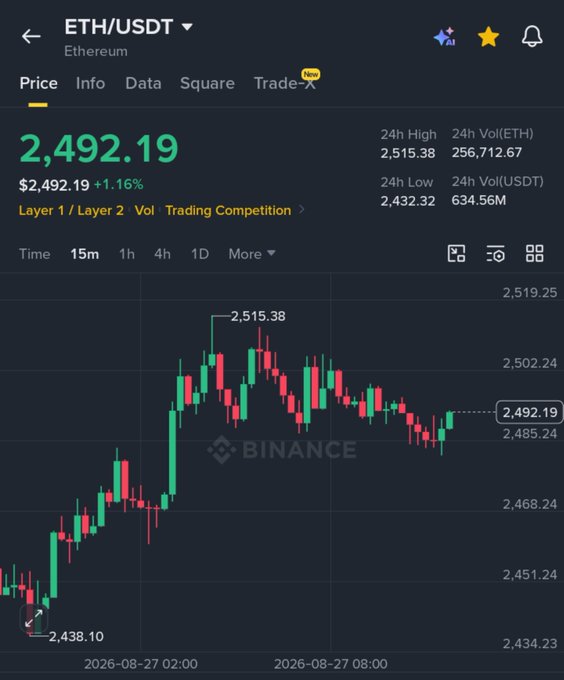The height and width of the screenshot is (680, 564).
Task: Click the 2,468.24 axis price label
Action: click(x=530, y=504)
